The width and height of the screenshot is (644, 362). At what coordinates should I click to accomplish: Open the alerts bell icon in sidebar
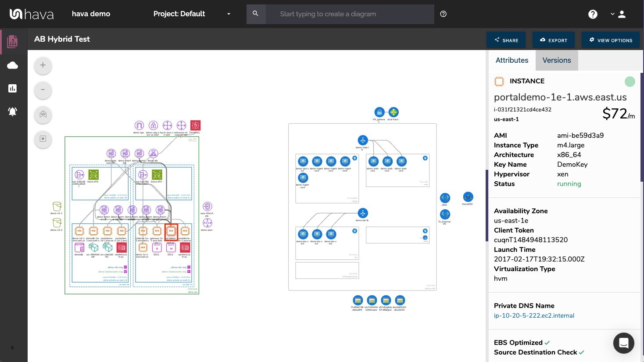pyautogui.click(x=12, y=111)
